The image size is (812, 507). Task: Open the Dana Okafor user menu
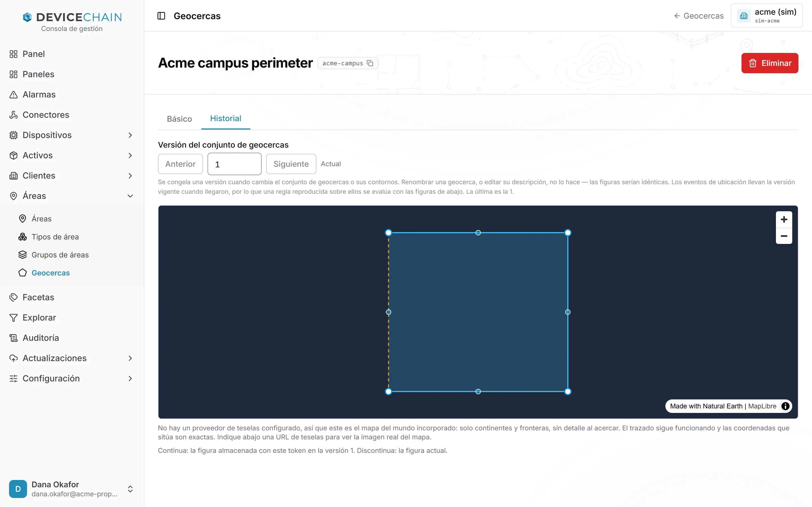pyautogui.click(x=72, y=489)
